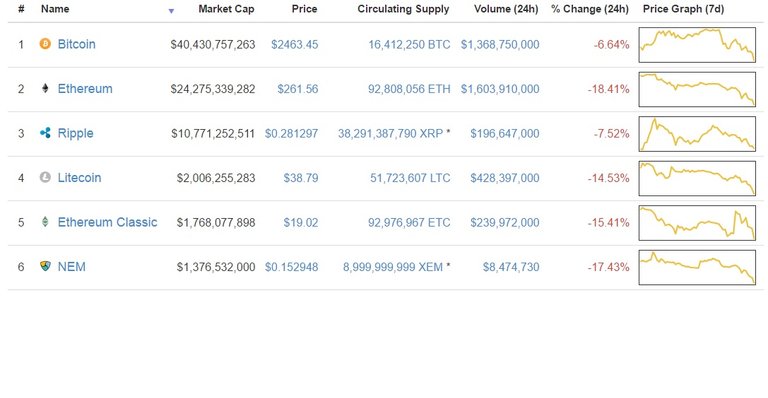Click Ethereum volume $1,603,910,000 link
768x398 pixels.
point(500,89)
